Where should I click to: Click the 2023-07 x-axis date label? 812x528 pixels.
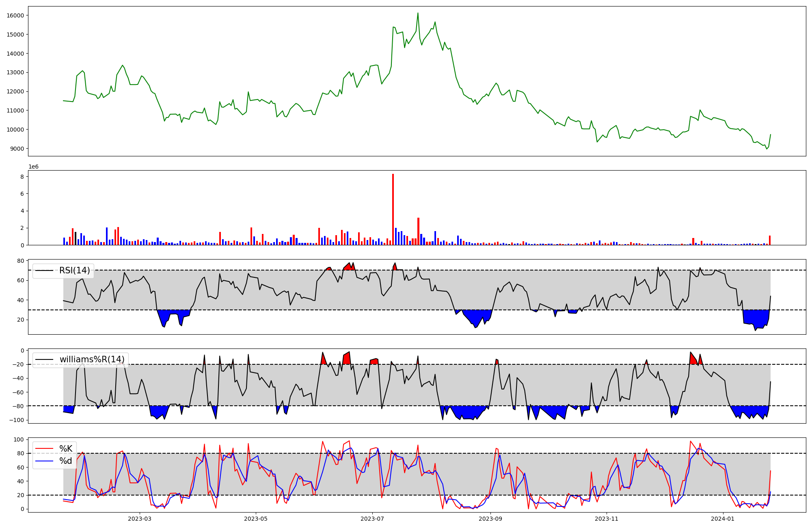point(372,519)
